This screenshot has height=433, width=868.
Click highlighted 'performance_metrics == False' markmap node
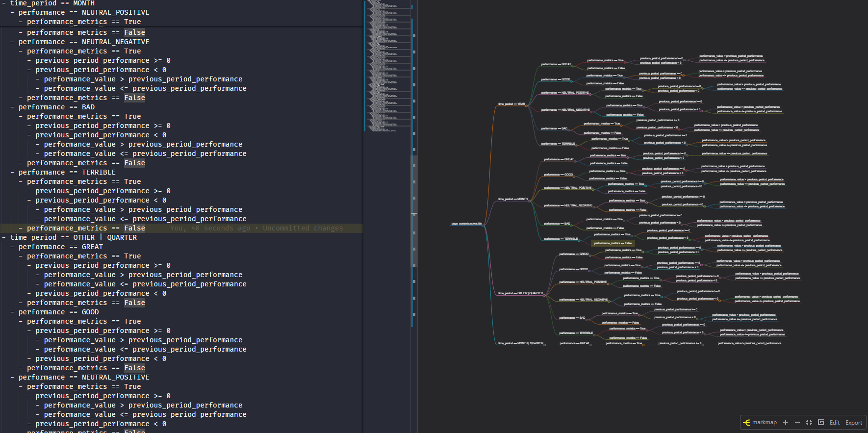click(613, 243)
